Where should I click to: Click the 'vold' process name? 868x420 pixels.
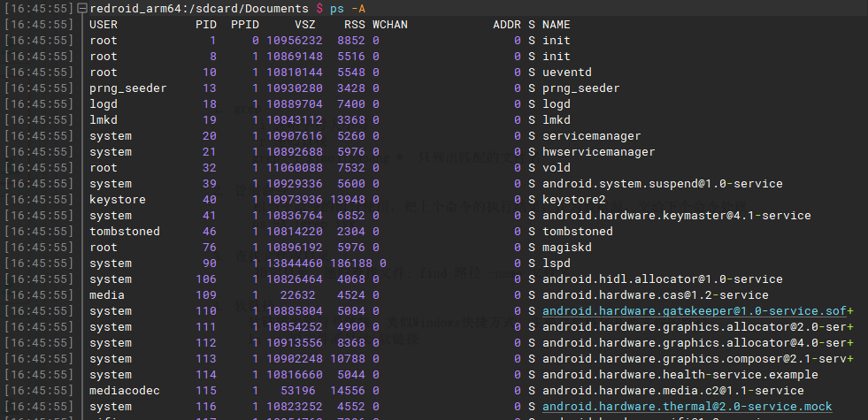pyautogui.click(x=557, y=168)
